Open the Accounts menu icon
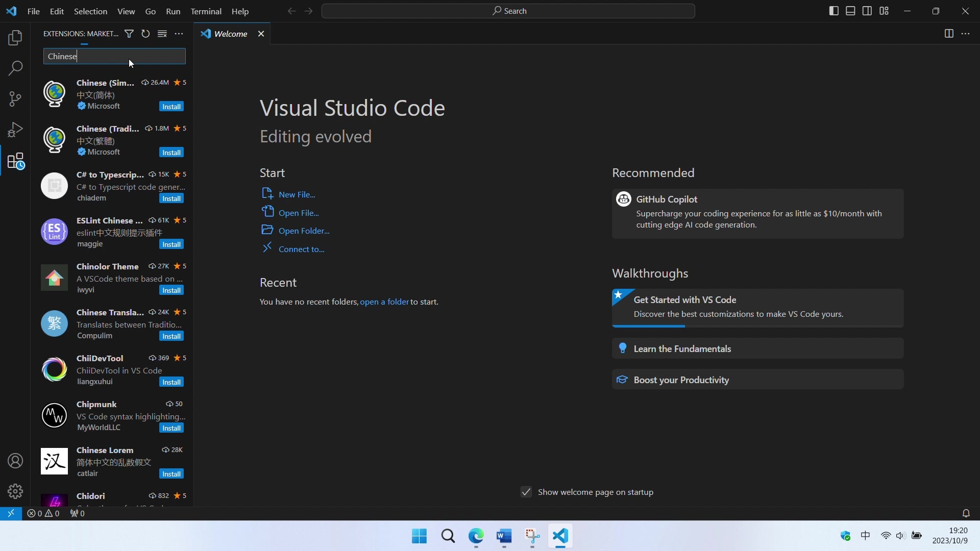The image size is (980, 551). pos(15,461)
